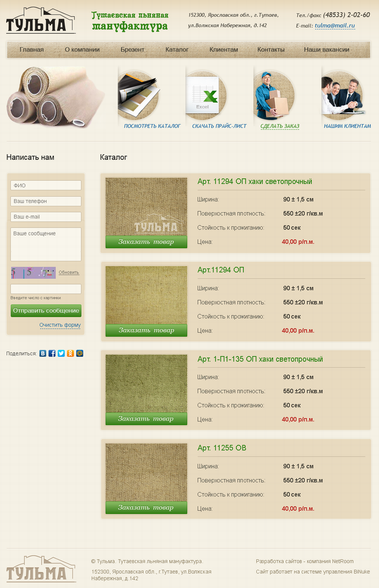Click the catalog booklet round icon
Image resolution: width=379 pixels, height=588 pixels.
[x=138, y=95]
